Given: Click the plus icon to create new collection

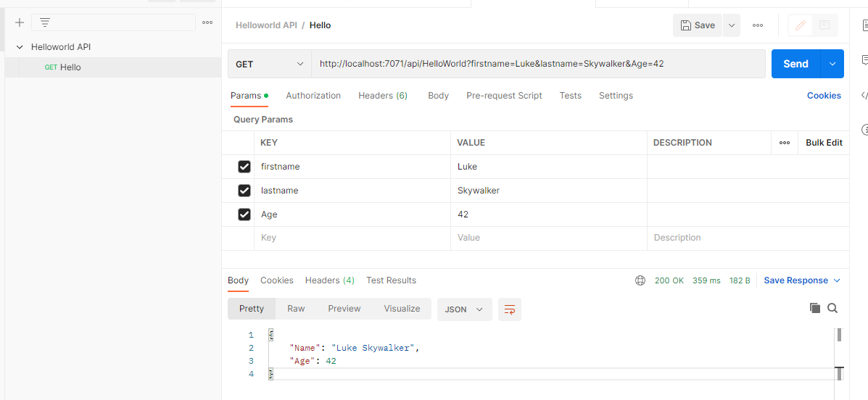Looking at the screenshot, I should 20,22.
